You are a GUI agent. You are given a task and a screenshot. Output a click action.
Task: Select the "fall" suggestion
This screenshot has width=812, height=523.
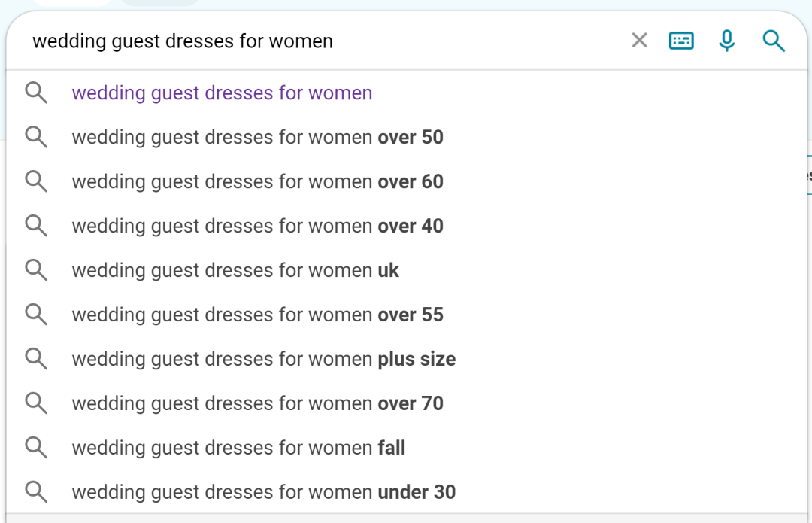[238, 449]
